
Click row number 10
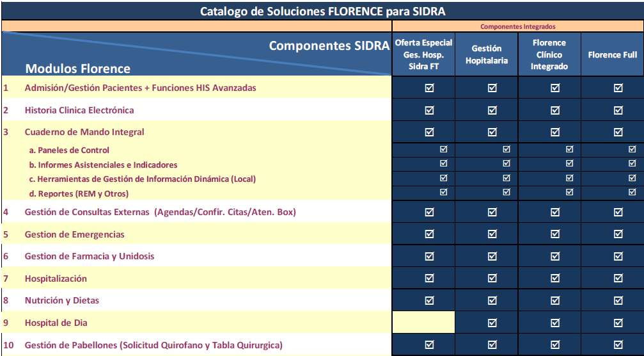8,345
